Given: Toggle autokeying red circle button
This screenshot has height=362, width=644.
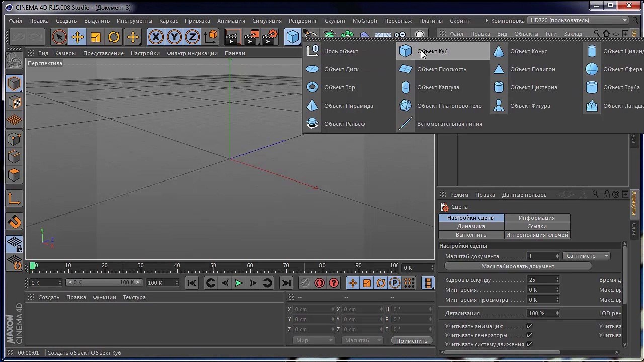Looking at the screenshot, I should (x=319, y=283).
